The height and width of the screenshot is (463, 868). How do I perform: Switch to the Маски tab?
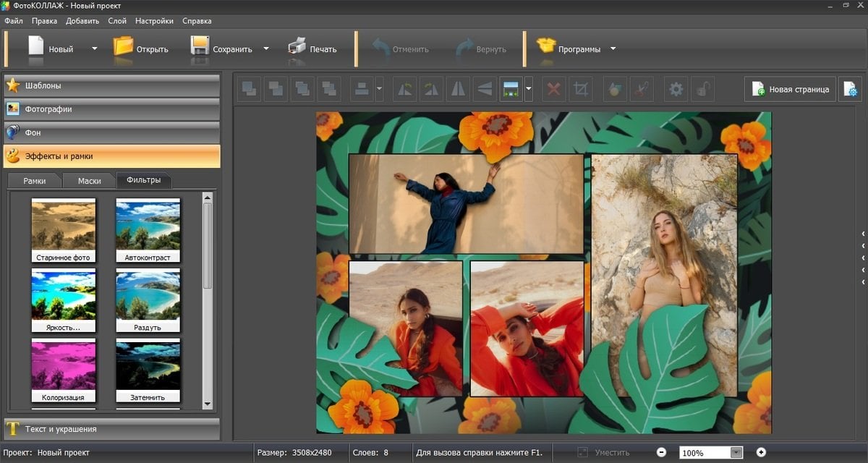pos(89,181)
